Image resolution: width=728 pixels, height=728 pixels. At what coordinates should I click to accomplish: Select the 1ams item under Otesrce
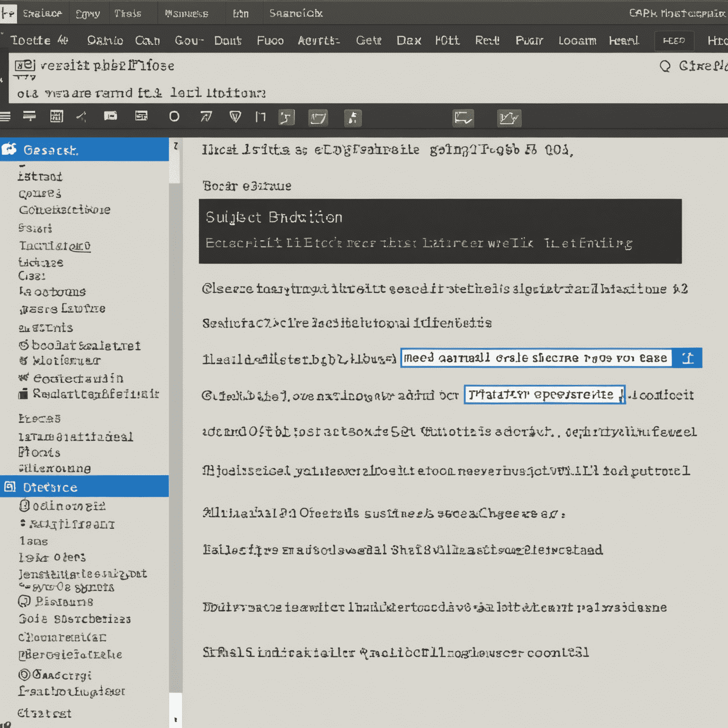[34, 541]
